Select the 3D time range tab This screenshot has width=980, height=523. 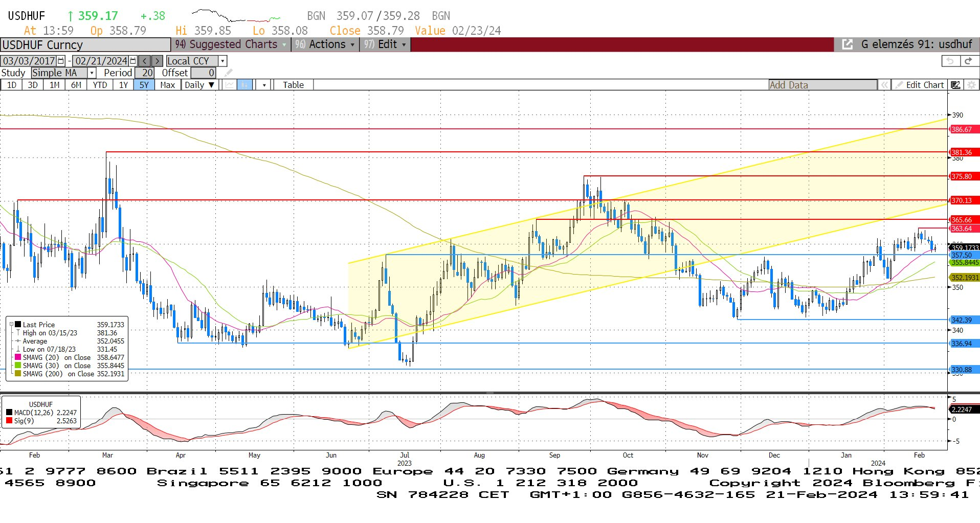[x=33, y=85]
